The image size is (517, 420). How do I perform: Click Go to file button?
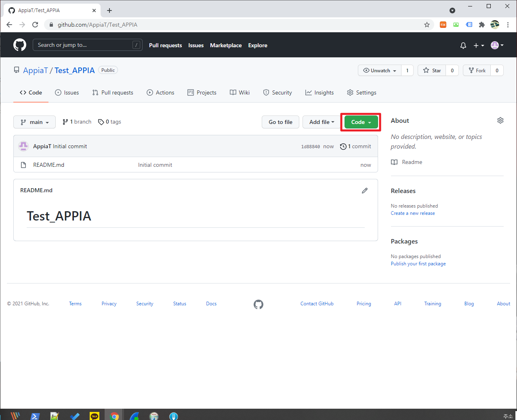tap(280, 122)
